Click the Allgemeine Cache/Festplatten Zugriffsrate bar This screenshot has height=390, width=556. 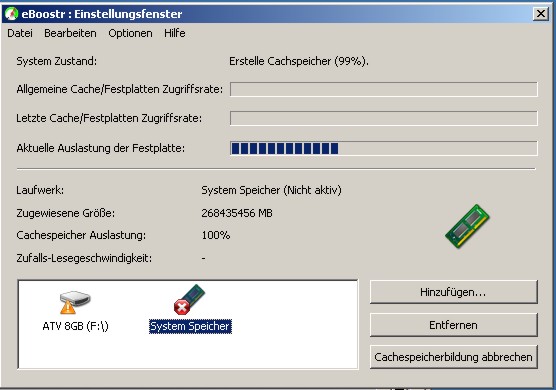pyautogui.click(x=384, y=89)
